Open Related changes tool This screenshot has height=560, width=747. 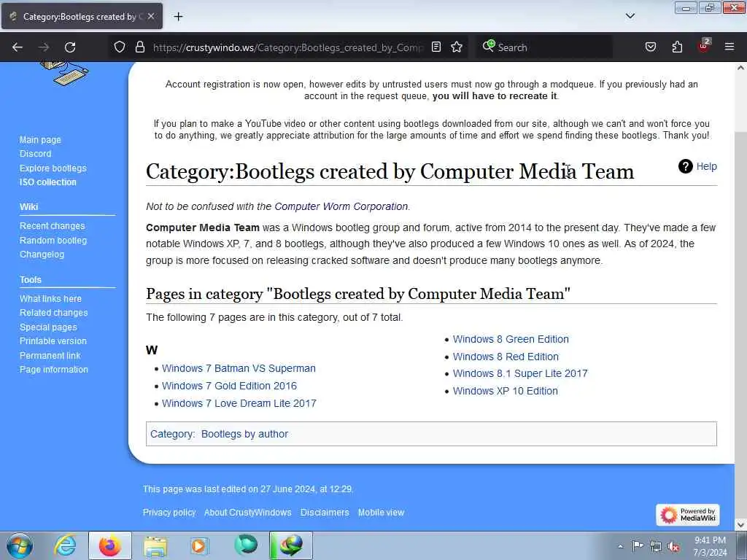(53, 313)
